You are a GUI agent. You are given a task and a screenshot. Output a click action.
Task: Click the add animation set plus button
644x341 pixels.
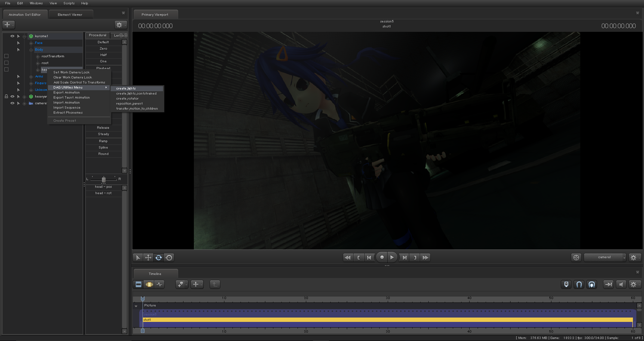coord(8,25)
